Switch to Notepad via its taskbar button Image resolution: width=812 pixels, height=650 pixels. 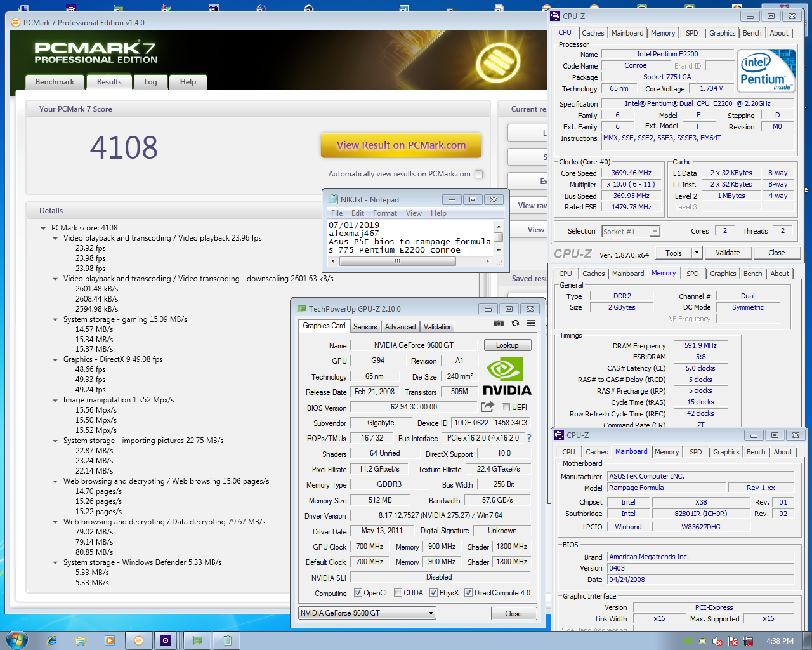tap(226, 640)
